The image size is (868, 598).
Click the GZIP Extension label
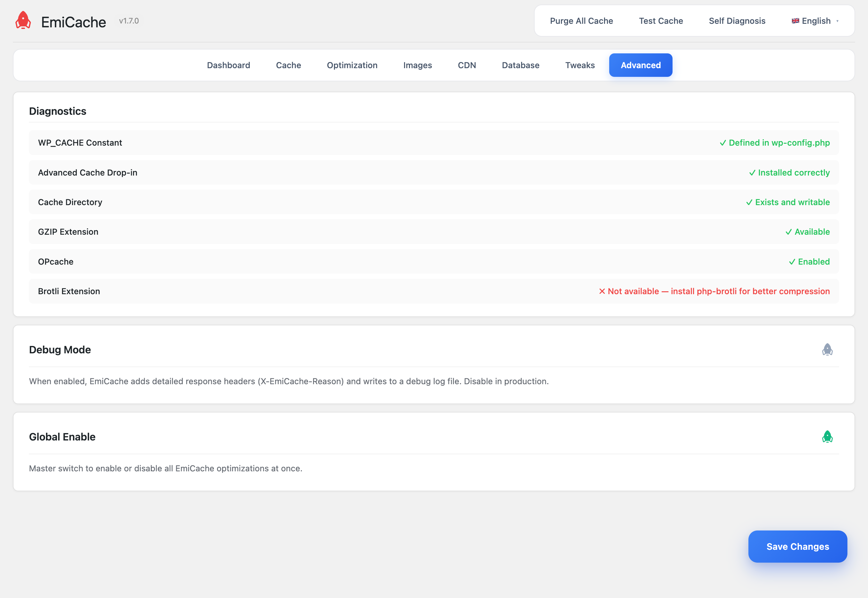(x=68, y=231)
